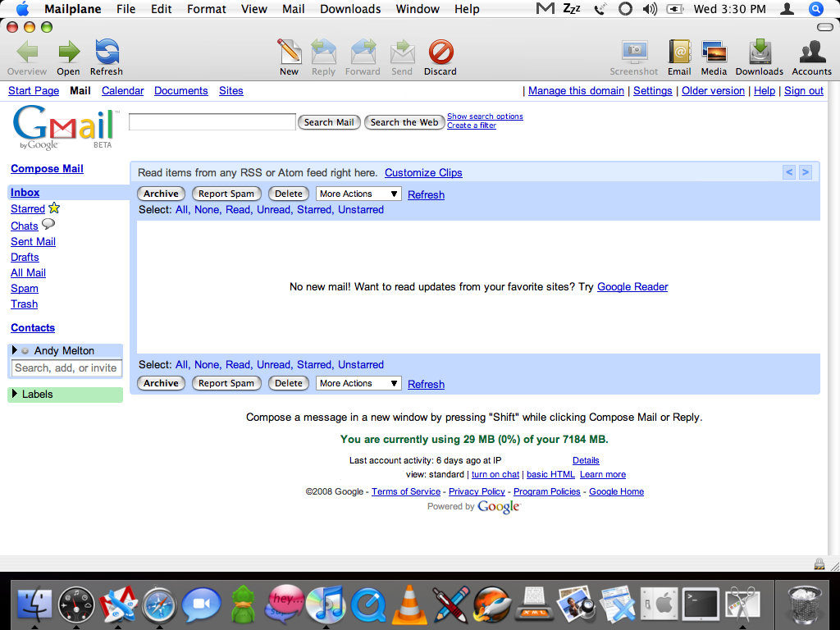The image size is (840, 630).
Task: Open the chat status menu beside Andy Melton
Action: (25, 351)
